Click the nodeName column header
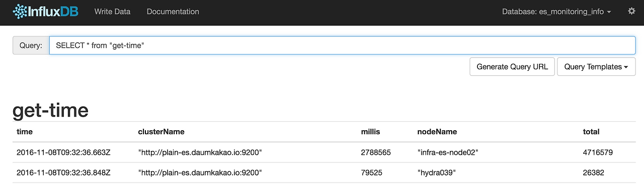Viewport: 644px width, 184px height. click(x=437, y=132)
